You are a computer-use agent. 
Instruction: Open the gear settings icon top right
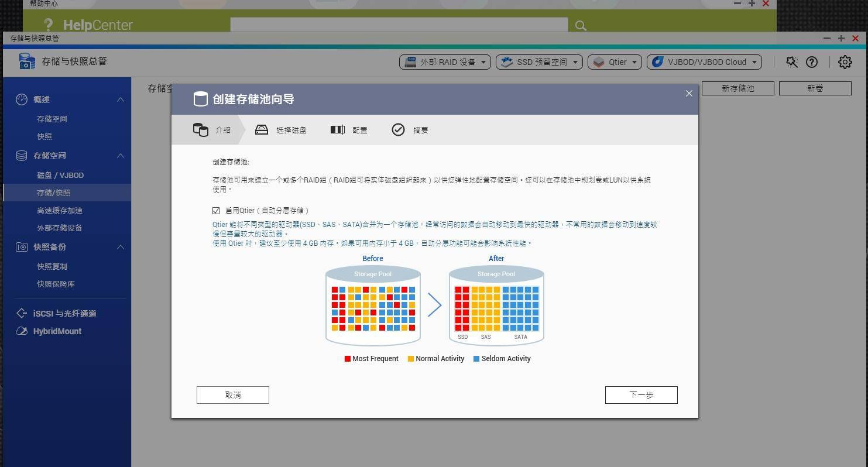845,61
